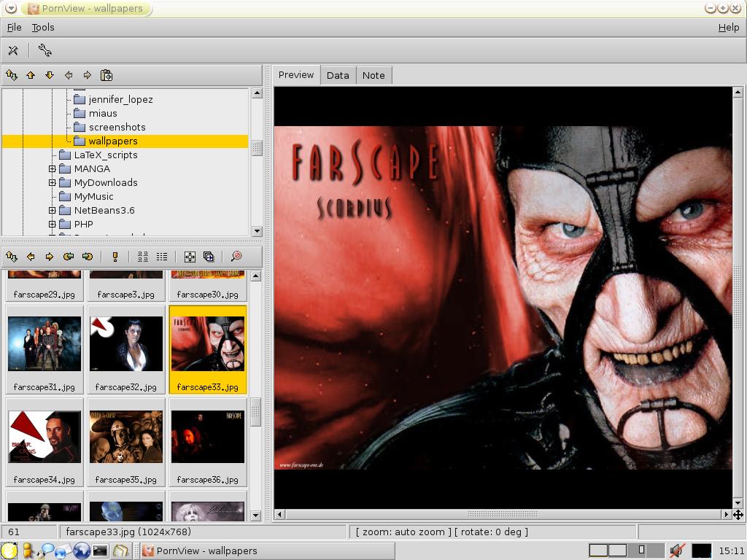Click the clipboard icon in folder toolbar
The image size is (747, 560).
107,75
